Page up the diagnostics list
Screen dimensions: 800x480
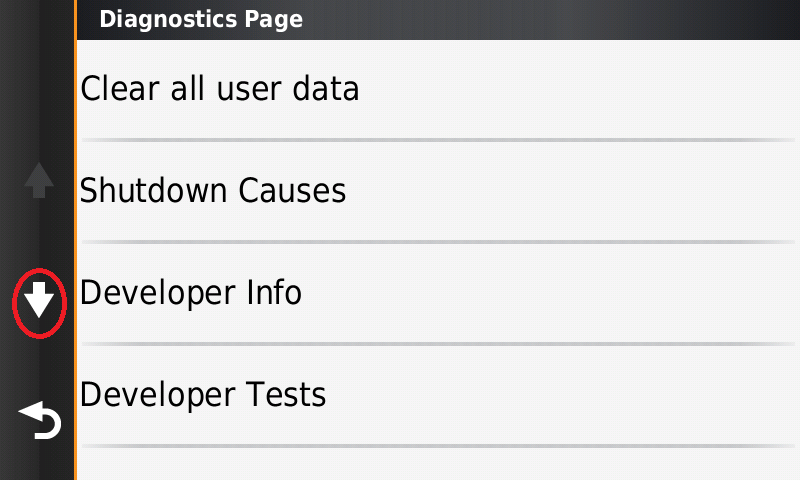point(39,181)
